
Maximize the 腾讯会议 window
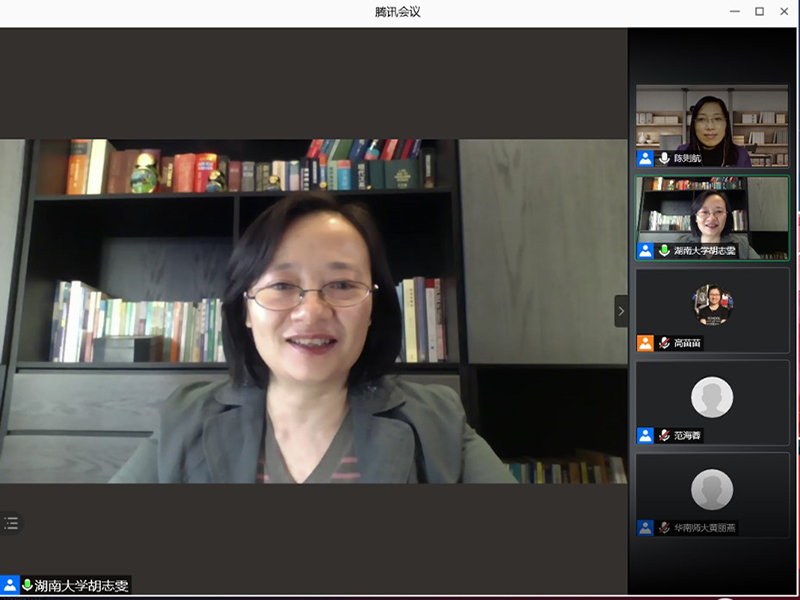click(759, 11)
